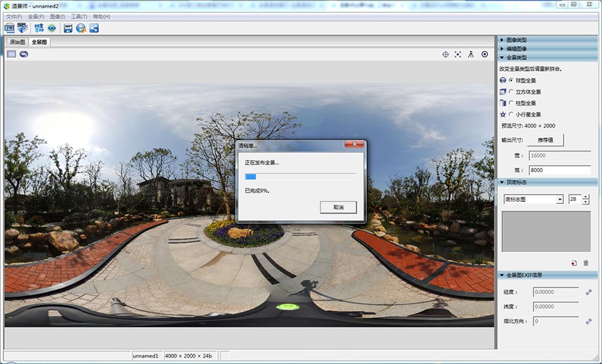
Task: Expand the 图像类型 panel section
Action: pos(516,40)
